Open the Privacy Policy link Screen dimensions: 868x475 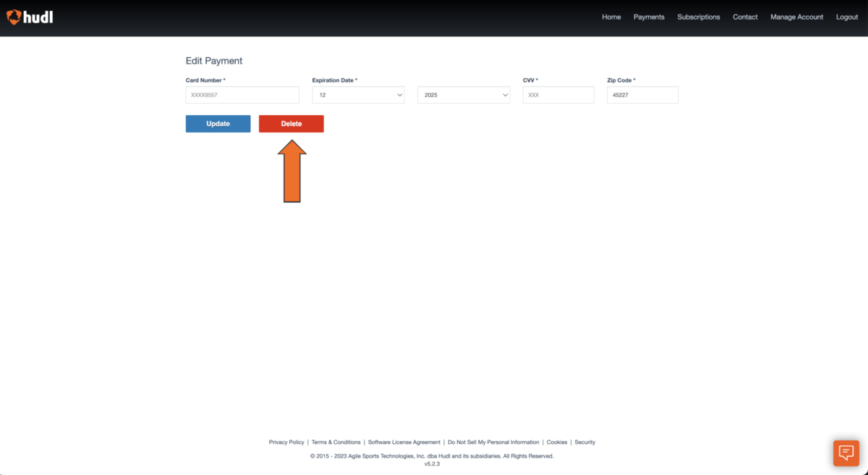(286, 442)
